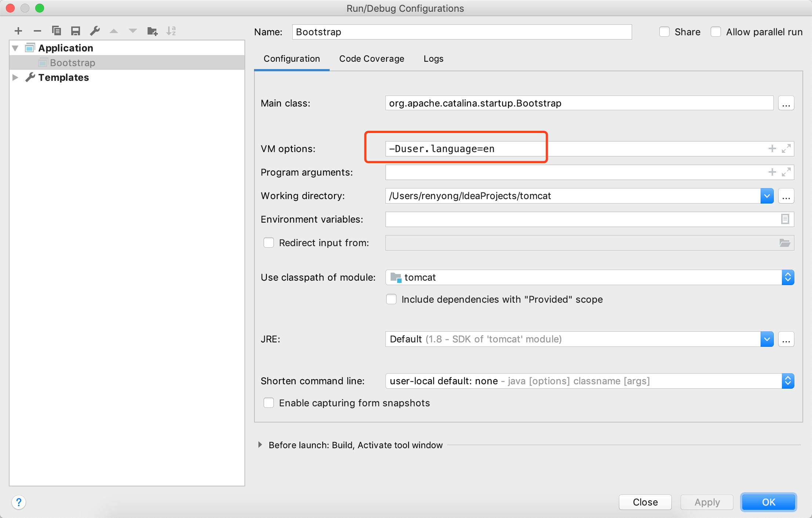Open the Environment variables editor icon
The width and height of the screenshot is (812, 518).
pyautogui.click(x=785, y=219)
